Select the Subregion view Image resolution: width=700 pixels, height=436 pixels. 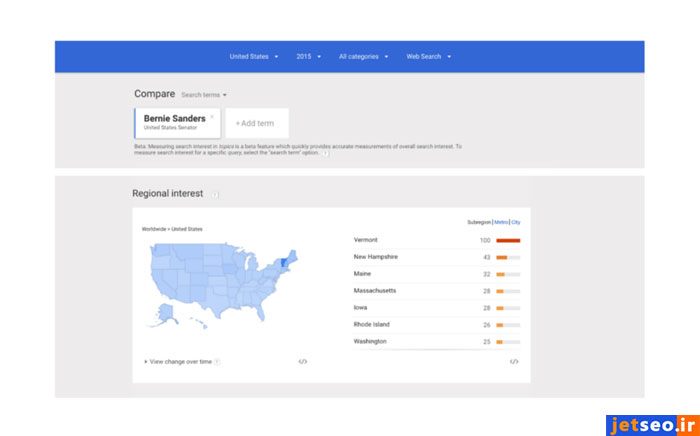(479, 222)
